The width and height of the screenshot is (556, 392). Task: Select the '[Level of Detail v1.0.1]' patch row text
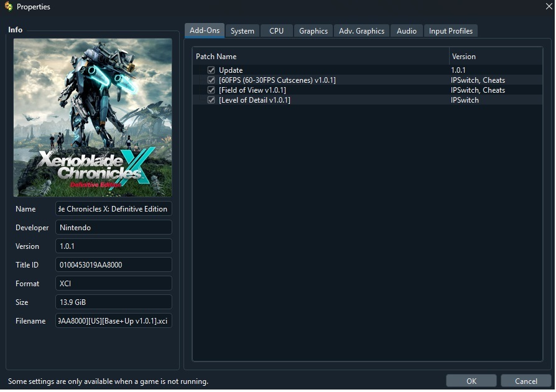(x=254, y=100)
